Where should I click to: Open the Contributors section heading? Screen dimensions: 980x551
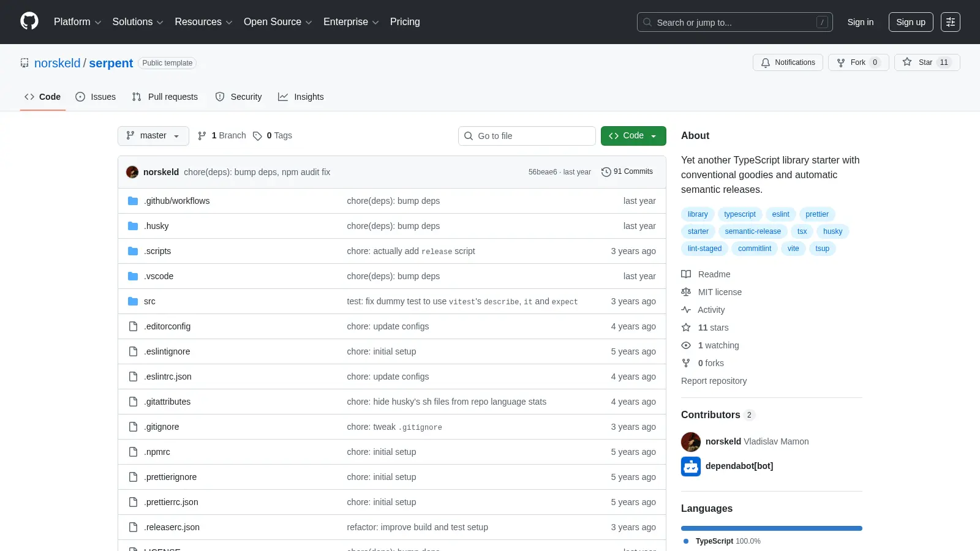[x=718, y=414]
